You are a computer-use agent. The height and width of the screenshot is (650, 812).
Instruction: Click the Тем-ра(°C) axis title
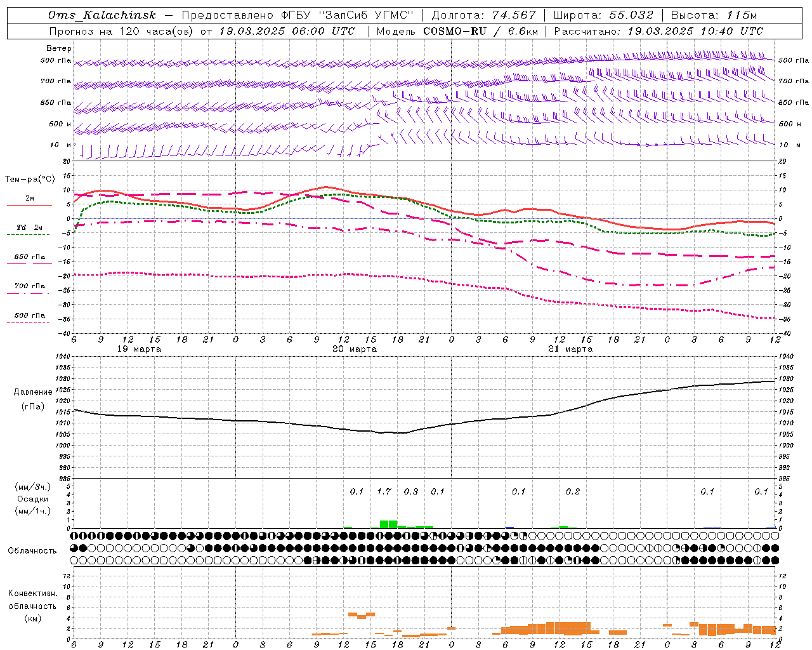pyautogui.click(x=30, y=180)
